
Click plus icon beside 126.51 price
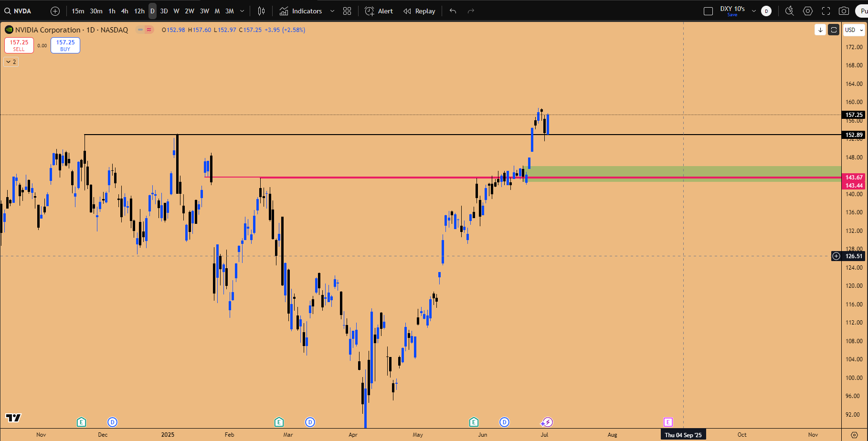pos(836,256)
